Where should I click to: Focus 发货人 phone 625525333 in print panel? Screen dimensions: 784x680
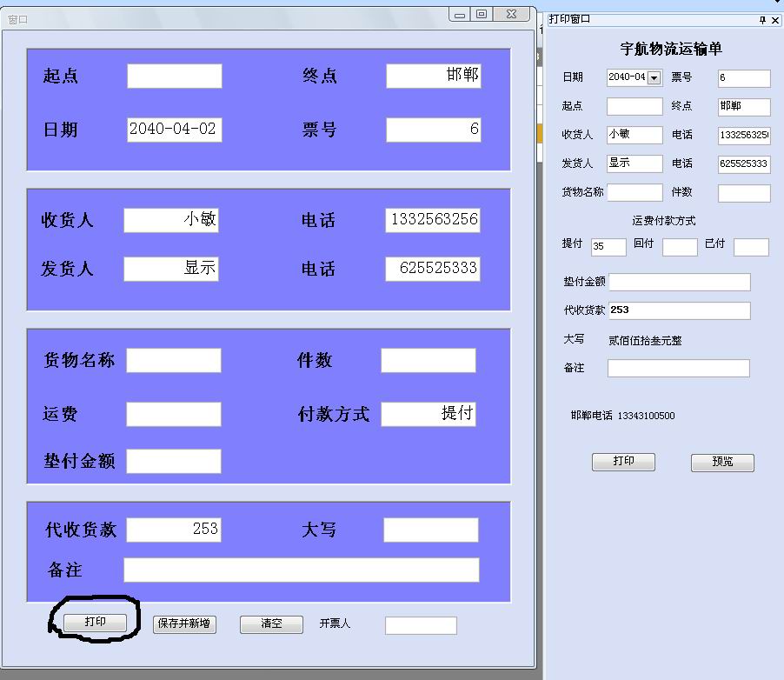click(x=745, y=163)
